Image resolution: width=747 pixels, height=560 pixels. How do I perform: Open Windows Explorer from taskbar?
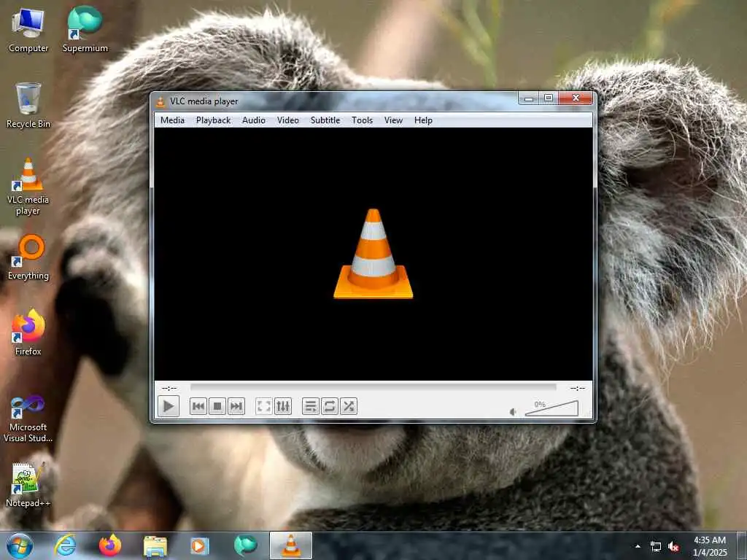[155, 545]
